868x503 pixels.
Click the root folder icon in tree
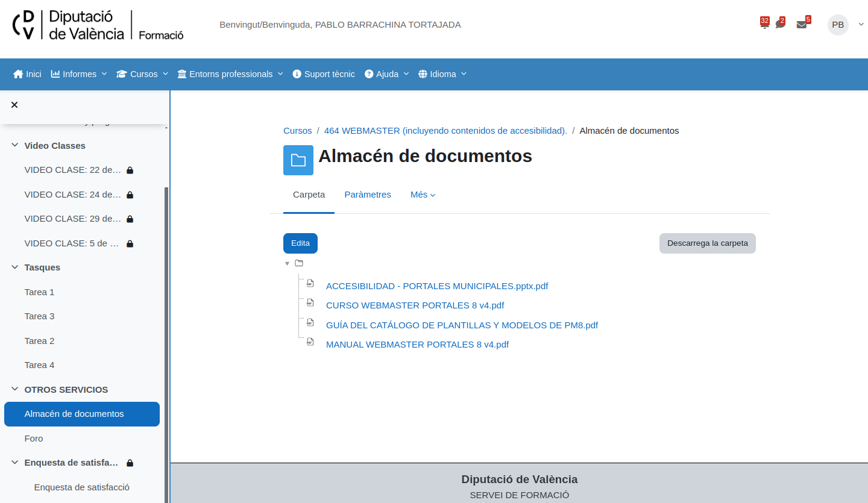coord(299,263)
